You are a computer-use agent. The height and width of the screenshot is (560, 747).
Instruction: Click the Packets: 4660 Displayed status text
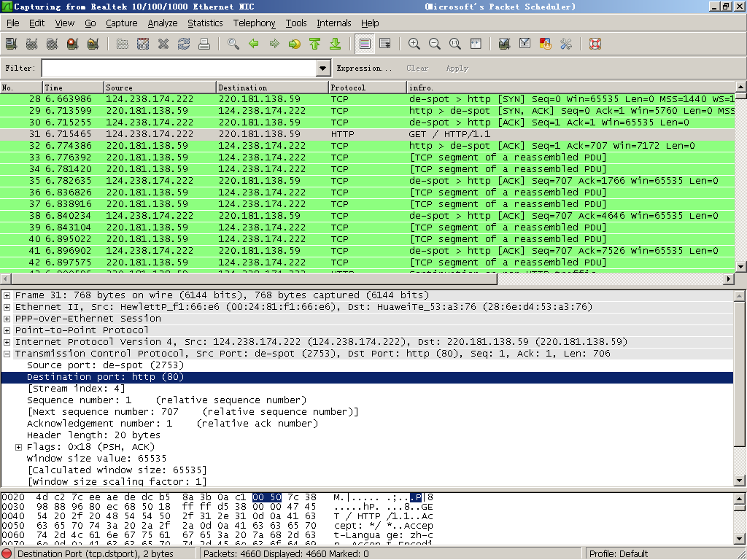[x=286, y=554]
